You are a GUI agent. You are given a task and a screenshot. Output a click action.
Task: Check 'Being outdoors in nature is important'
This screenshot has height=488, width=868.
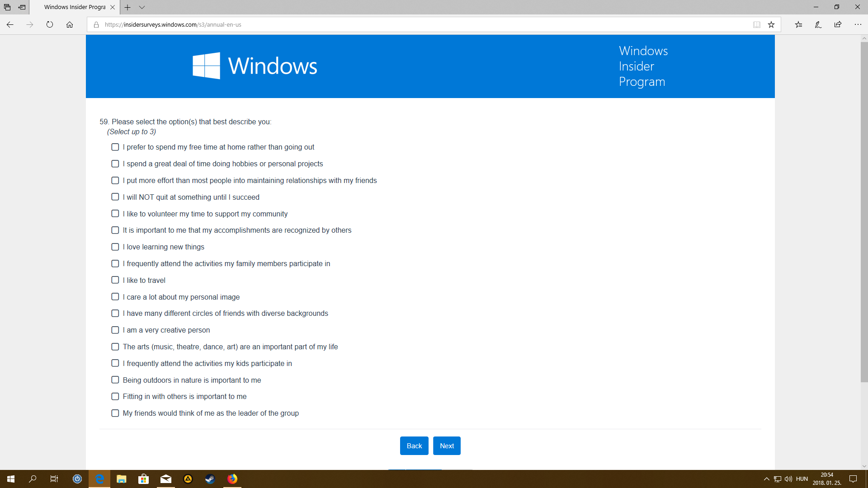115,380
